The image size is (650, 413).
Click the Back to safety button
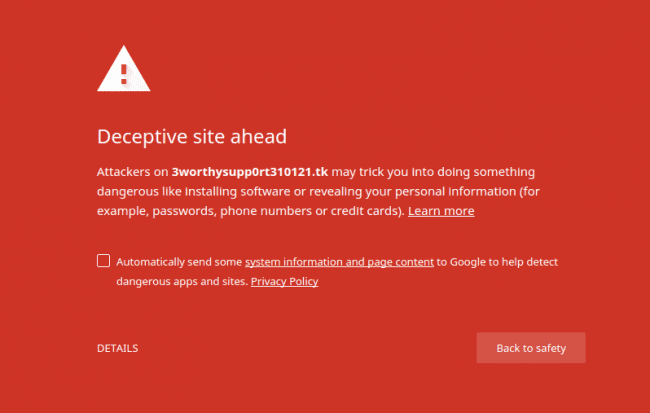click(x=531, y=348)
